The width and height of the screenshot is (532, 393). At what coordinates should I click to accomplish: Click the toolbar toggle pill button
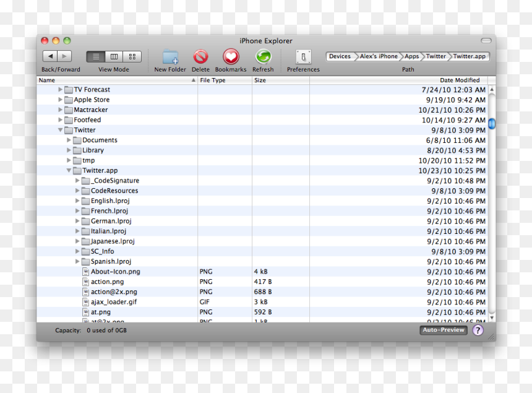point(486,41)
